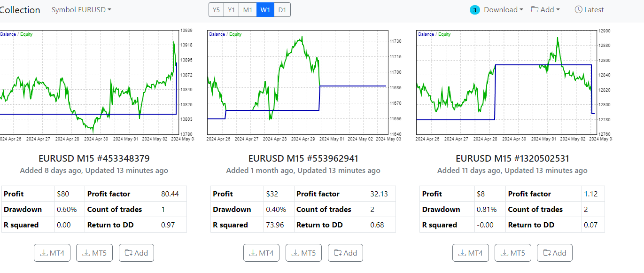Image resolution: width=644 pixels, height=273 pixels.
Task: Click the blue badge showing 3
Action: (474, 10)
